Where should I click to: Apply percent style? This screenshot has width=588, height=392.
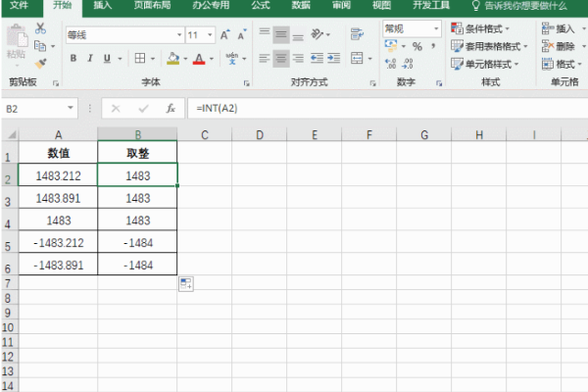tap(417, 46)
